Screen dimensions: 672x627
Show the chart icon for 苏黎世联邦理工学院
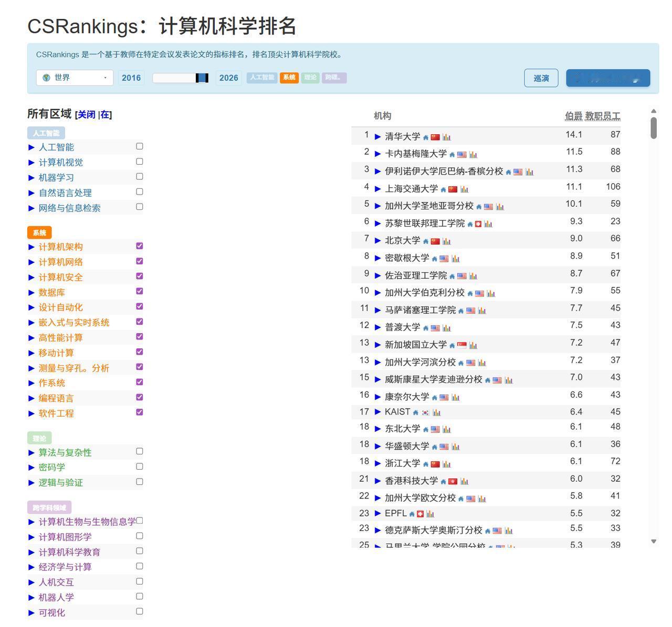pos(488,224)
